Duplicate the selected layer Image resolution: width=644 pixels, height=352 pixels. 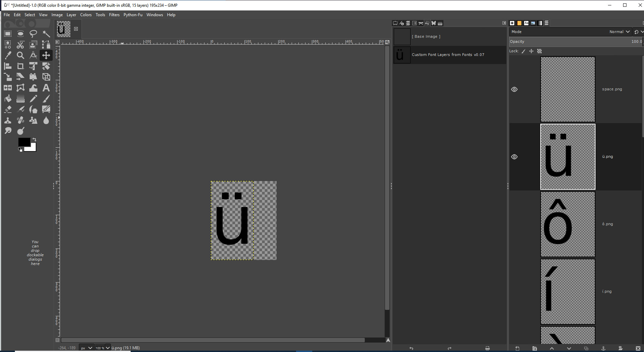[586, 348]
